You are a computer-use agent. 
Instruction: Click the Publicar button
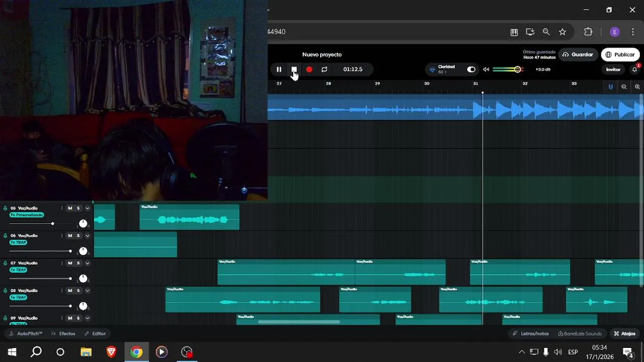point(620,54)
